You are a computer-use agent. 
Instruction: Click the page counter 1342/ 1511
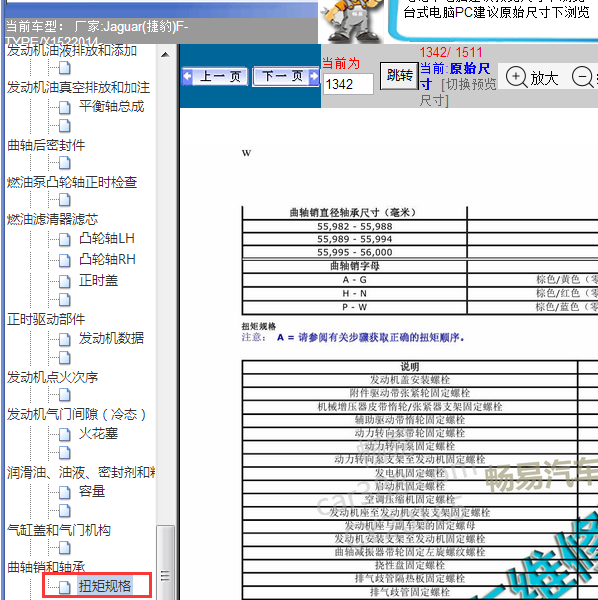click(451, 52)
